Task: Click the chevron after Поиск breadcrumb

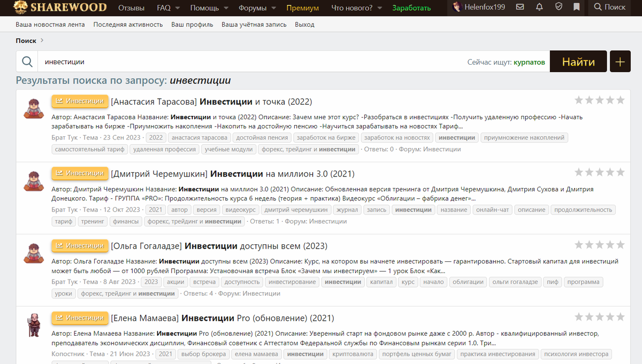Action: [42, 41]
